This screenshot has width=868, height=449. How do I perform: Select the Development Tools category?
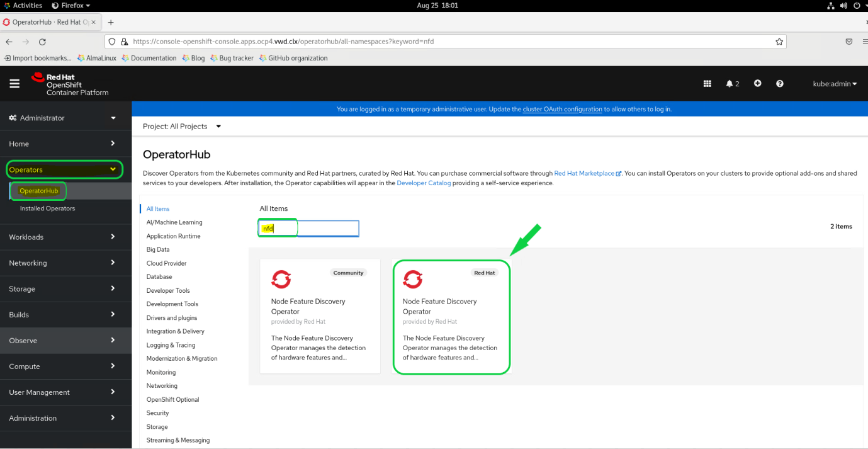coord(172,304)
